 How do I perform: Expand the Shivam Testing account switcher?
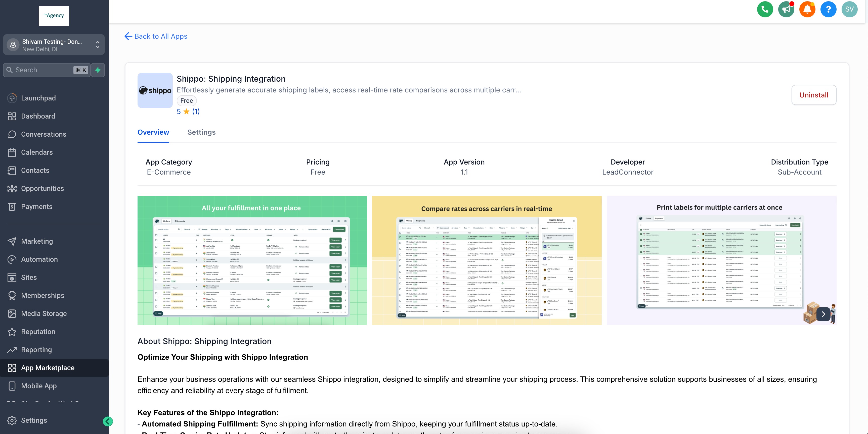(54, 45)
